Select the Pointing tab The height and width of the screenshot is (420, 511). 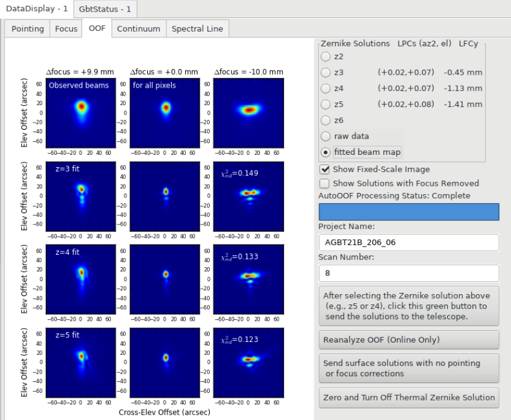point(27,28)
